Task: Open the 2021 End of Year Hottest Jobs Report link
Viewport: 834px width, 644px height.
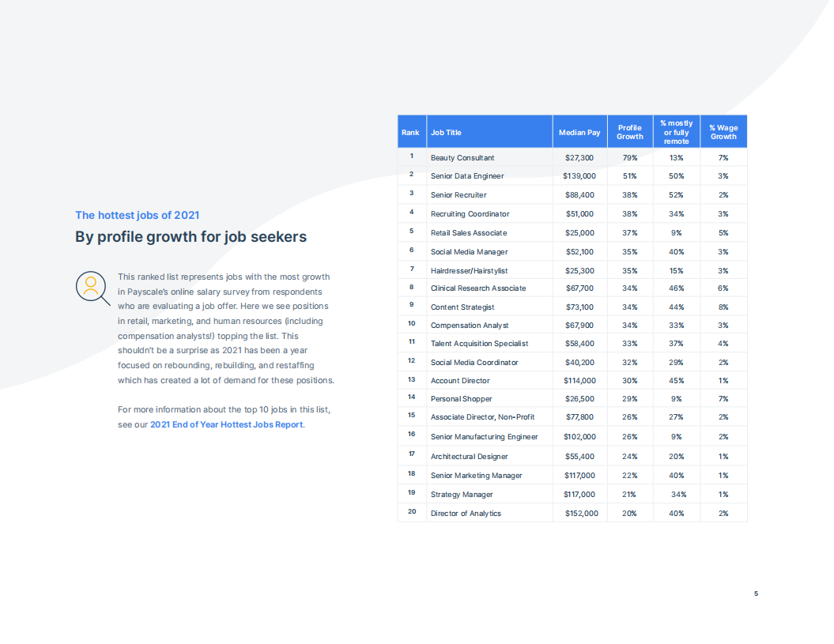Action: [x=226, y=424]
